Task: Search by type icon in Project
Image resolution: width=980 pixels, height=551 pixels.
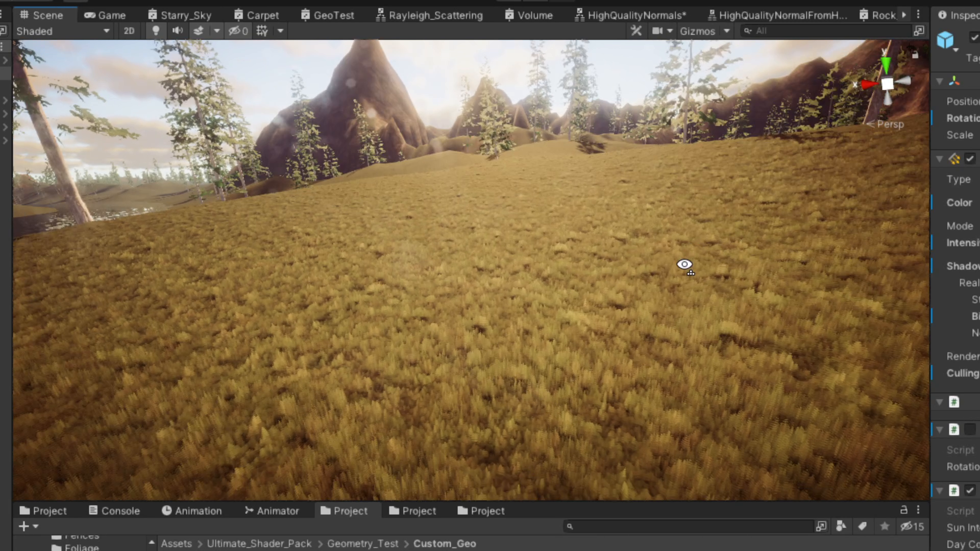Action: (x=841, y=526)
